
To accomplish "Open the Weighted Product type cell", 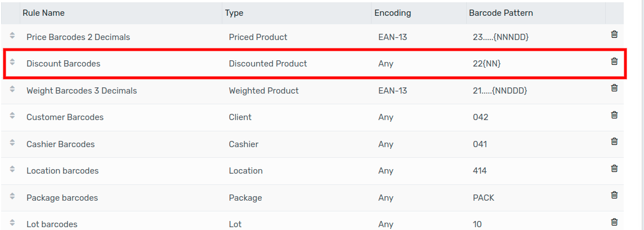I will pos(264,91).
